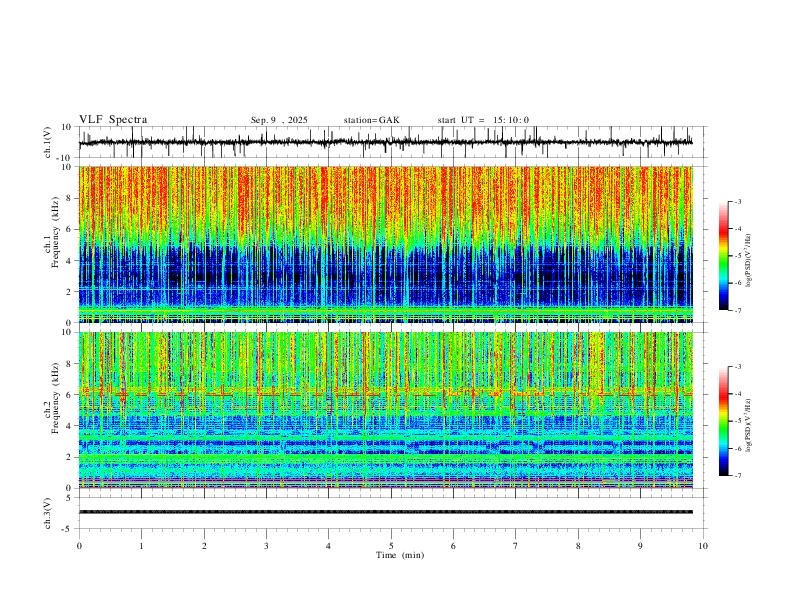Click the ch.2 spectrogram panel

tap(386, 410)
